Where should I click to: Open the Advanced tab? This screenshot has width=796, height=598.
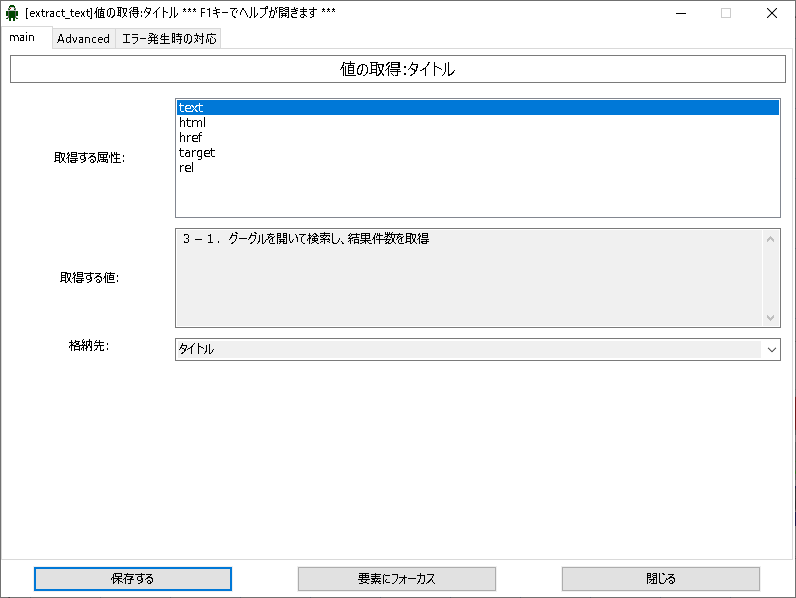83,39
